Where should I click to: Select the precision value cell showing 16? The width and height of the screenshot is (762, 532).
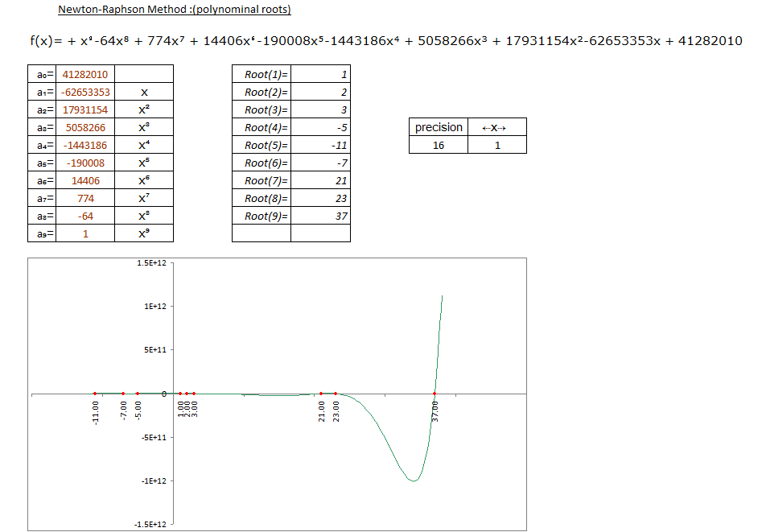(x=439, y=145)
